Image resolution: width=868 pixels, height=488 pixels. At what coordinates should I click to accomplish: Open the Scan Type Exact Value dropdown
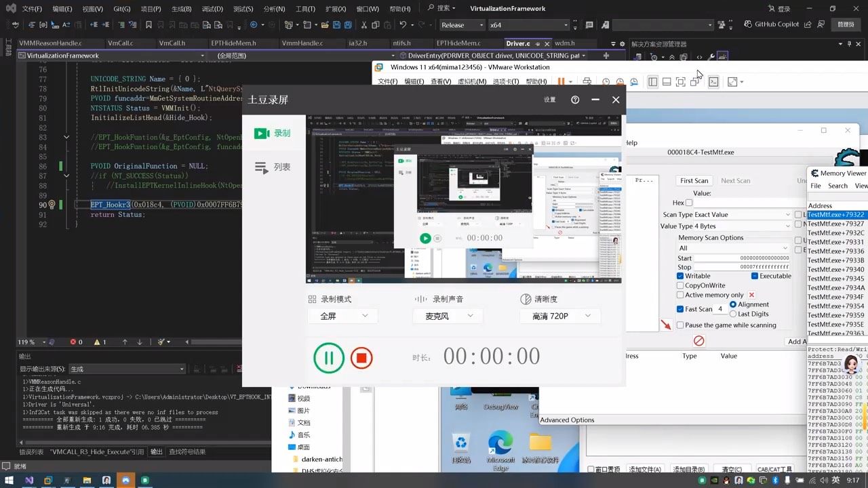(x=725, y=214)
